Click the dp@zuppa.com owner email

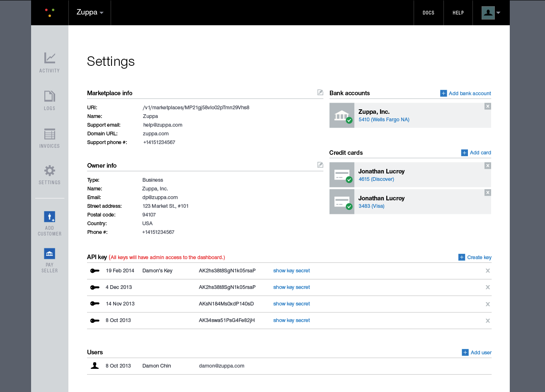pos(160,197)
